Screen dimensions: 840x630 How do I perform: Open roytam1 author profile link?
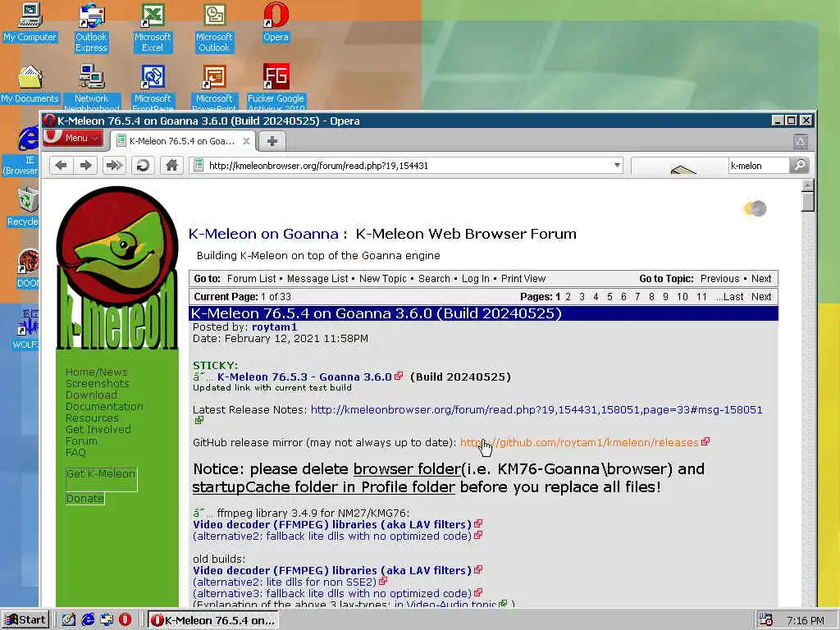(x=274, y=326)
